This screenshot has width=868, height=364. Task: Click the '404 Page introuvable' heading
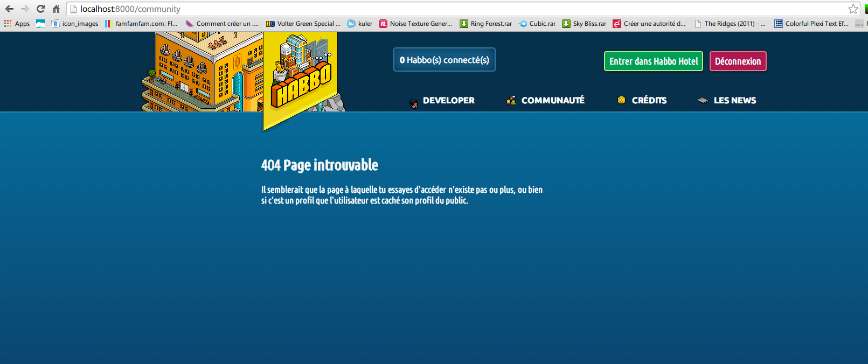pyautogui.click(x=320, y=165)
